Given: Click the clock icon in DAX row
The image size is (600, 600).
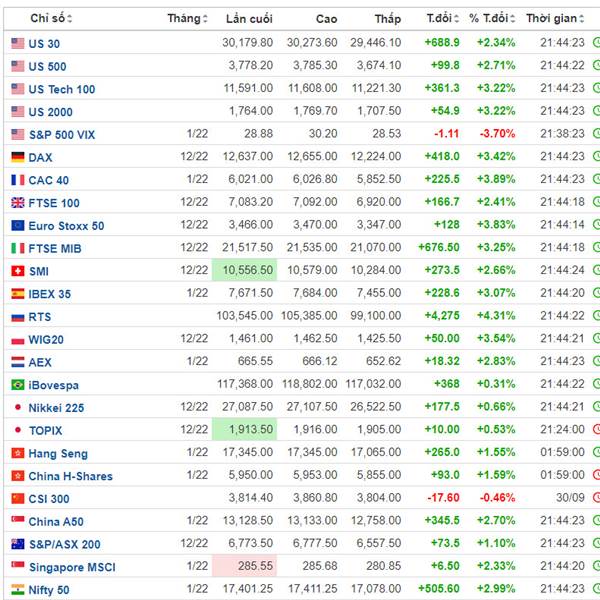Looking at the screenshot, I should pos(596,156).
